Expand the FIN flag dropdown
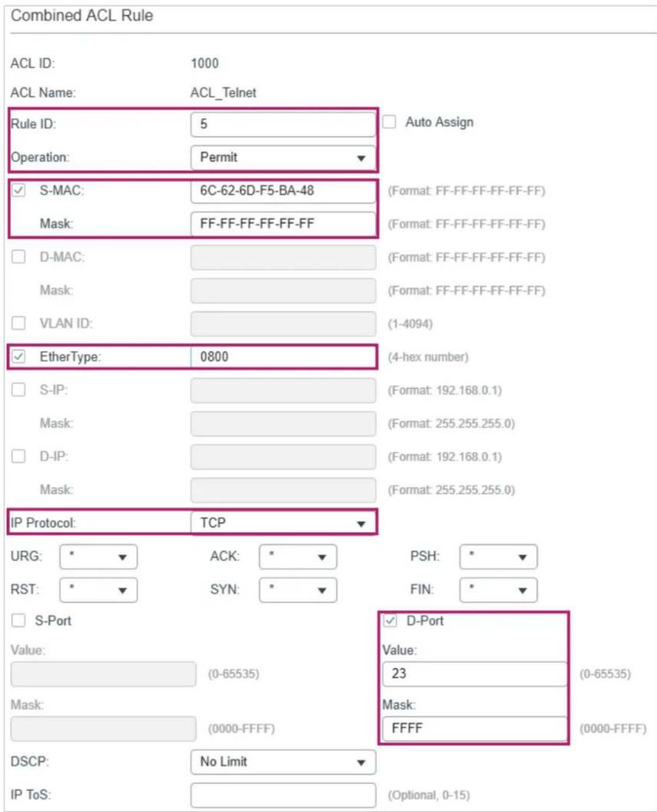657x812 pixels. click(498, 590)
